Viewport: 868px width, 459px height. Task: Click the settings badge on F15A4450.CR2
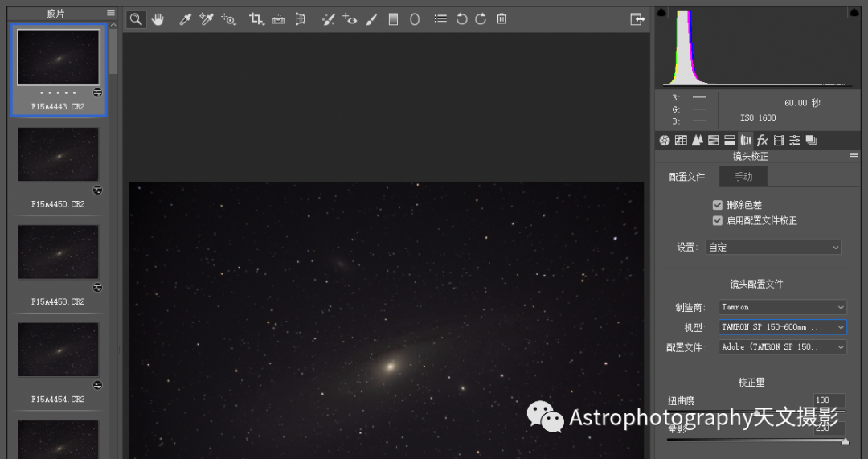coord(97,190)
